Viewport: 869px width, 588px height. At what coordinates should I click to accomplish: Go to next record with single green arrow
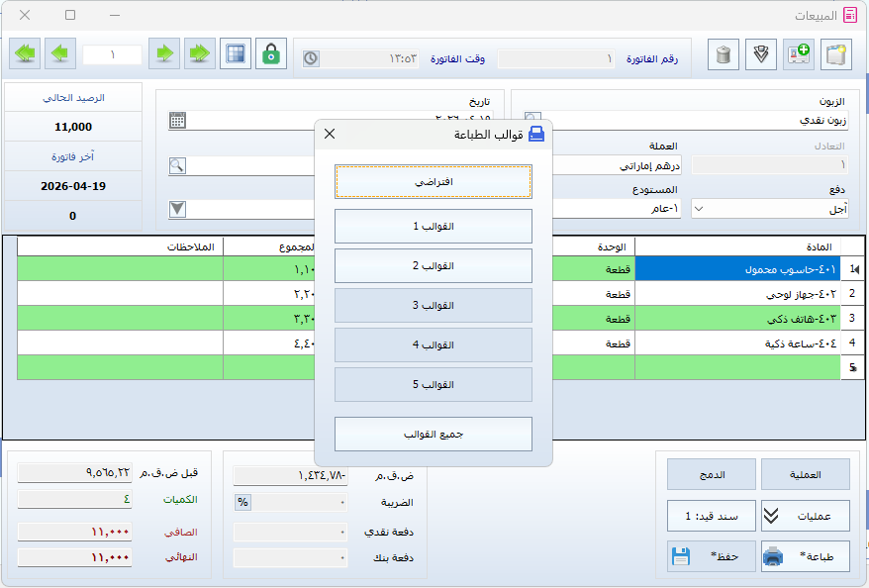tap(164, 53)
